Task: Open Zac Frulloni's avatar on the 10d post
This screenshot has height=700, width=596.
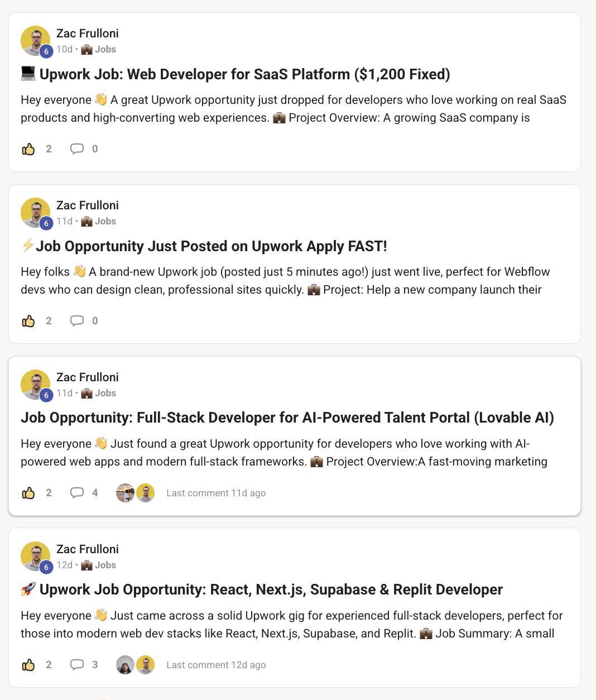Action: [36, 41]
